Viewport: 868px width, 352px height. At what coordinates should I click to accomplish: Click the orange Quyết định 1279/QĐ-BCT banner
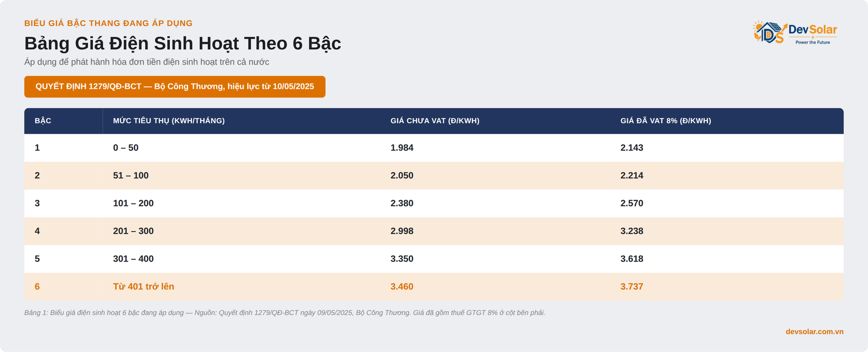click(x=175, y=87)
